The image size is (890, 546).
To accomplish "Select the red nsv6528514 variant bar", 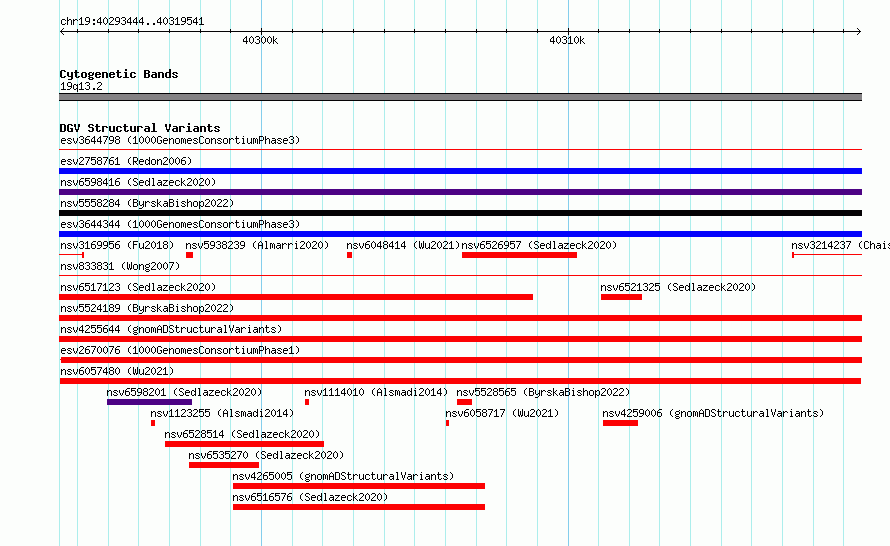I will coord(245,444).
